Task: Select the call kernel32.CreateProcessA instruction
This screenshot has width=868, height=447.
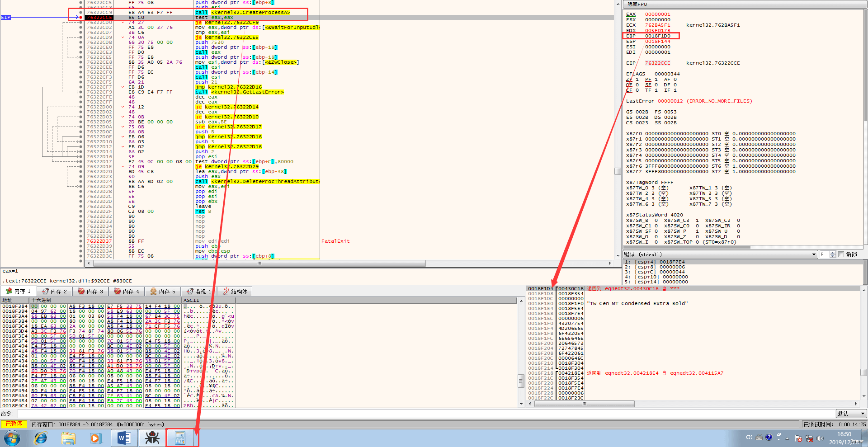Action: point(243,13)
